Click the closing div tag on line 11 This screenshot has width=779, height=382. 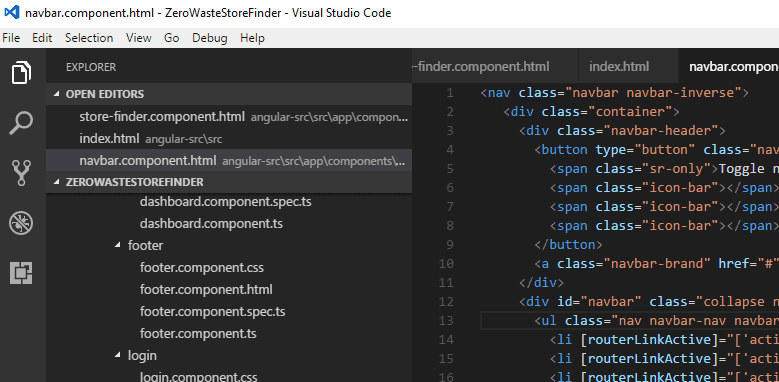pyautogui.click(x=541, y=283)
